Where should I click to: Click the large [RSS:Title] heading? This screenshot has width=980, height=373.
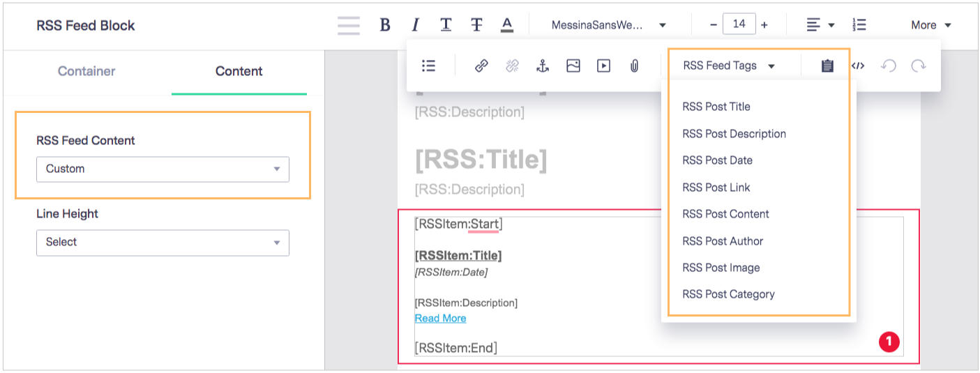[x=481, y=160]
